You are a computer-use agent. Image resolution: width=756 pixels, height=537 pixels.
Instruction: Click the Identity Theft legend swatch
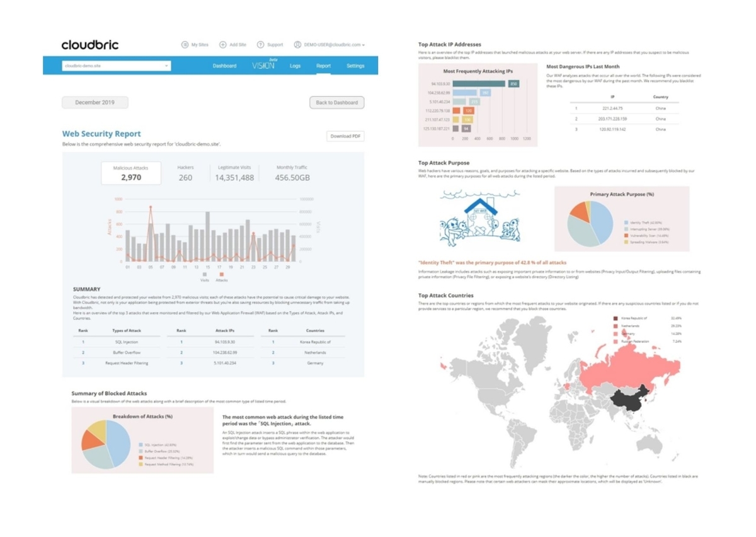tap(626, 222)
